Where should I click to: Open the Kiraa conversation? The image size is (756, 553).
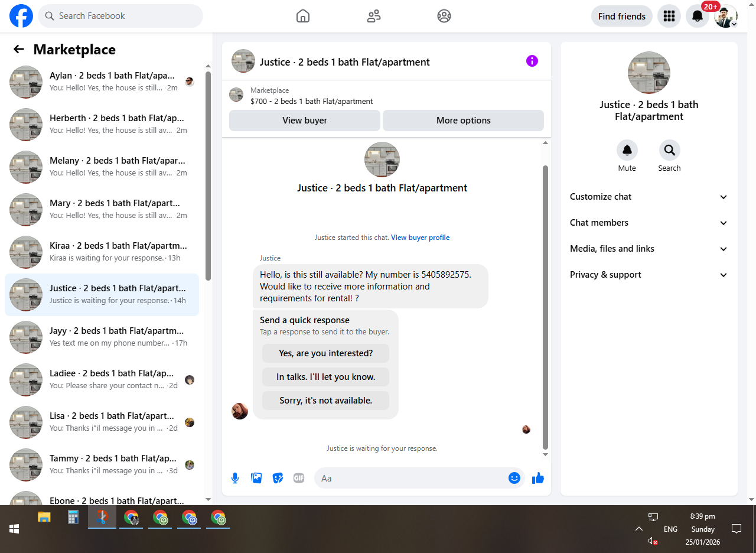point(102,252)
